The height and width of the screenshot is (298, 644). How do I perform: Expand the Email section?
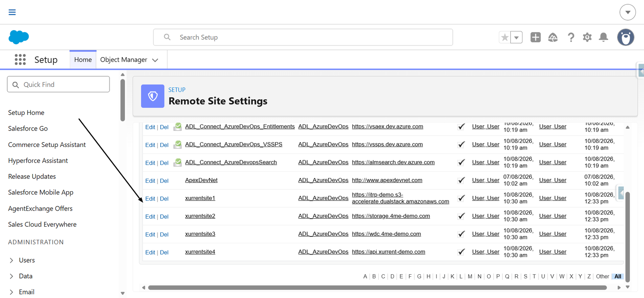11,292
